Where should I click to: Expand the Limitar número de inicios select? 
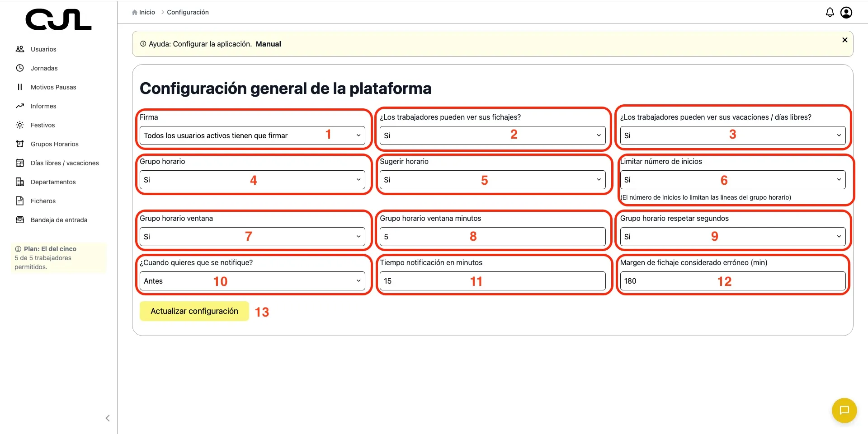click(733, 180)
